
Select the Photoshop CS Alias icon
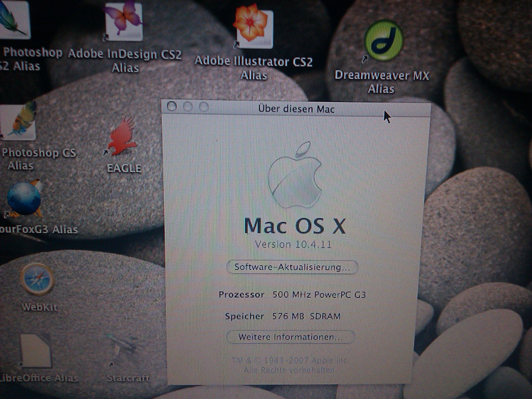click(18, 122)
